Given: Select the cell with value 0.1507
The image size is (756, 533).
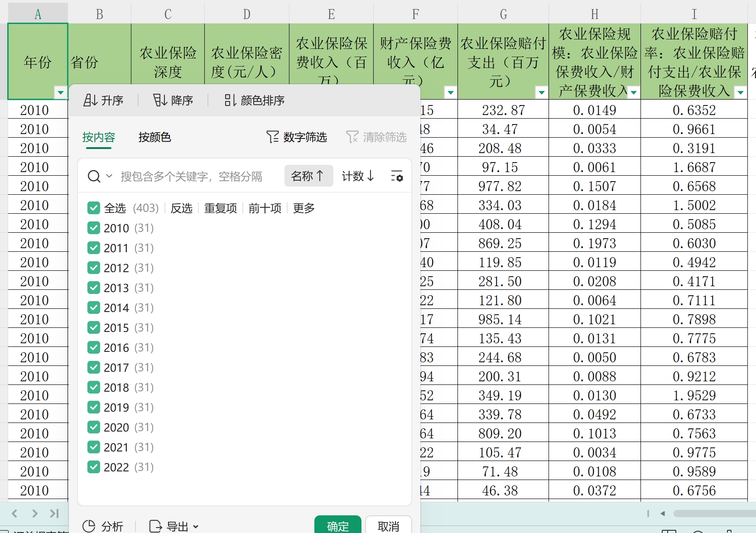Looking at the screenshot, I should [595, 186].
